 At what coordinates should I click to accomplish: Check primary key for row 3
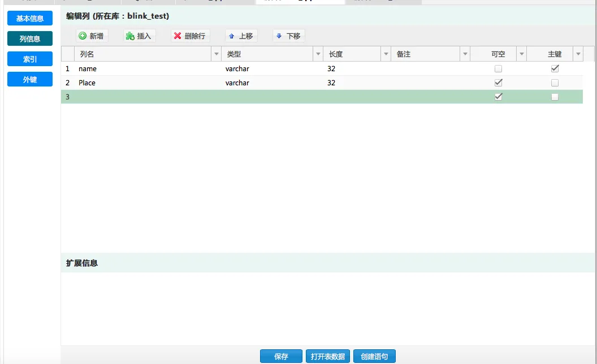click(555, 97)
